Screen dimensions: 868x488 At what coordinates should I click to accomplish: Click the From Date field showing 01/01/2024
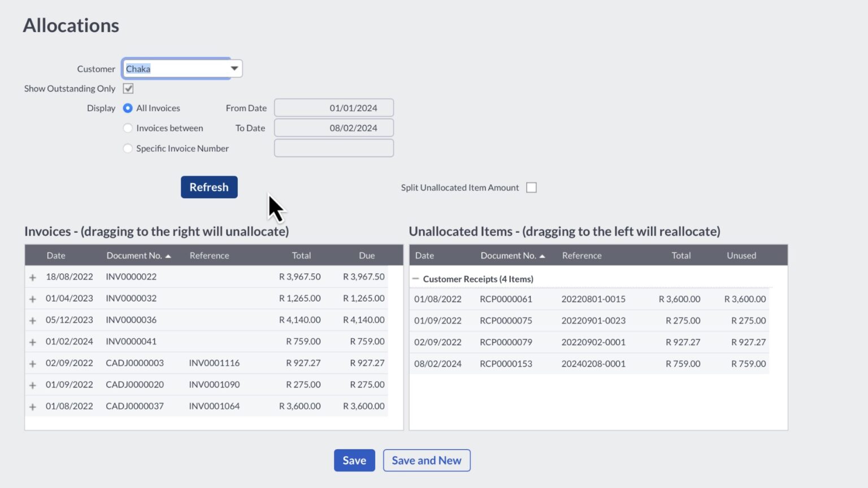click(x=333, y=107)
